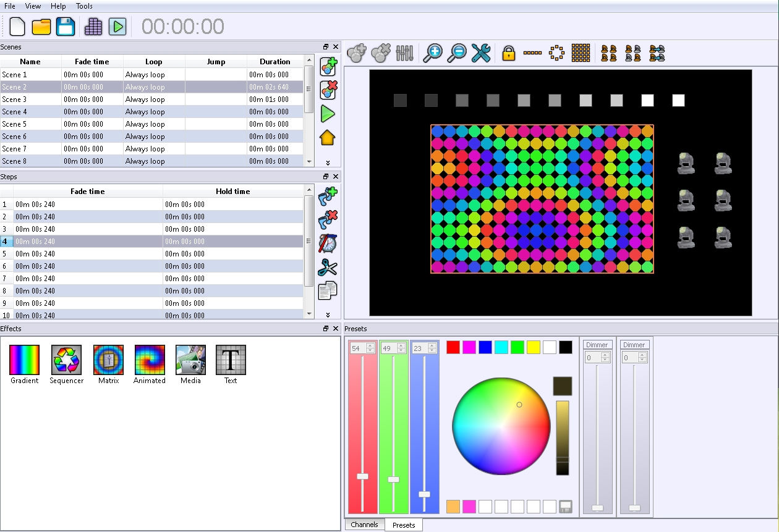The image size is (779, 532).
Task: Pick the cyan color swatch
Action: pyautogui.click(x=501, y=347)
